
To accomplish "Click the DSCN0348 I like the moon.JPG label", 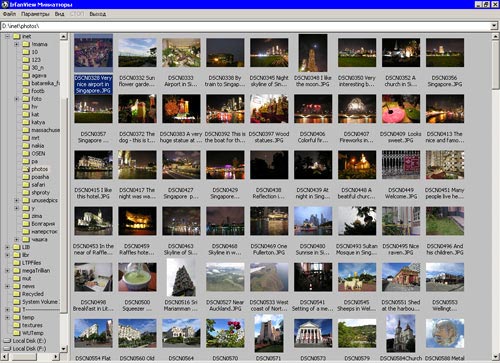I will click(x=313, y=81).
